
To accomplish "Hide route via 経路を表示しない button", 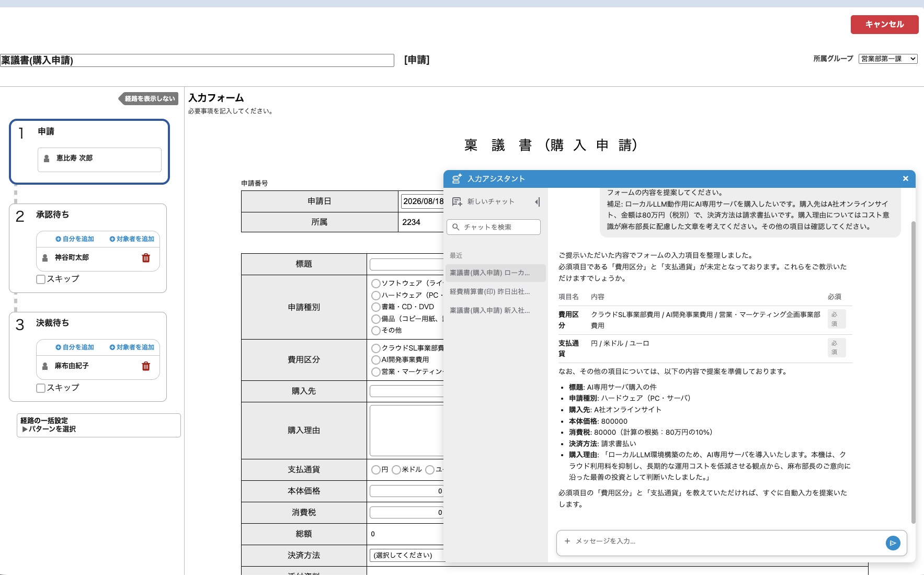I will point(149,98).
